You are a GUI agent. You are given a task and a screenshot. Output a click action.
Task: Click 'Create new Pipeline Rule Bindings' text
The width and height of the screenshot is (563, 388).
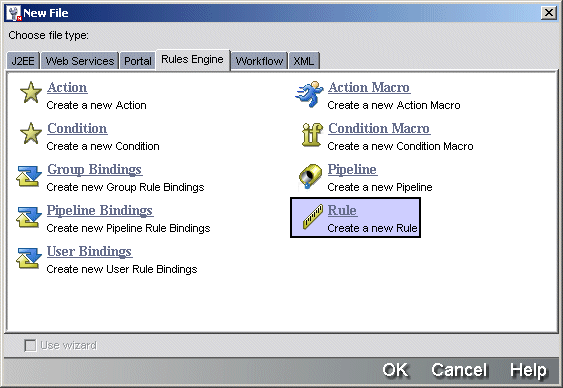129,228
